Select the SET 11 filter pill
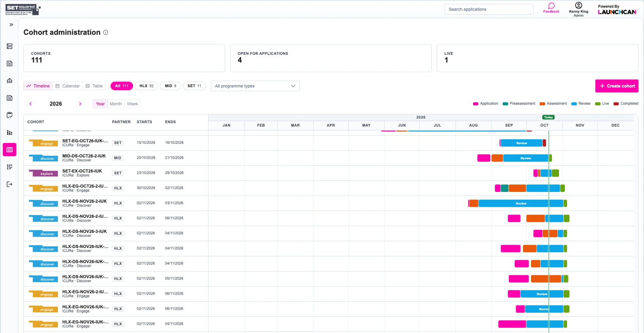This screenshot has height=333, width=644. (194, 86)
